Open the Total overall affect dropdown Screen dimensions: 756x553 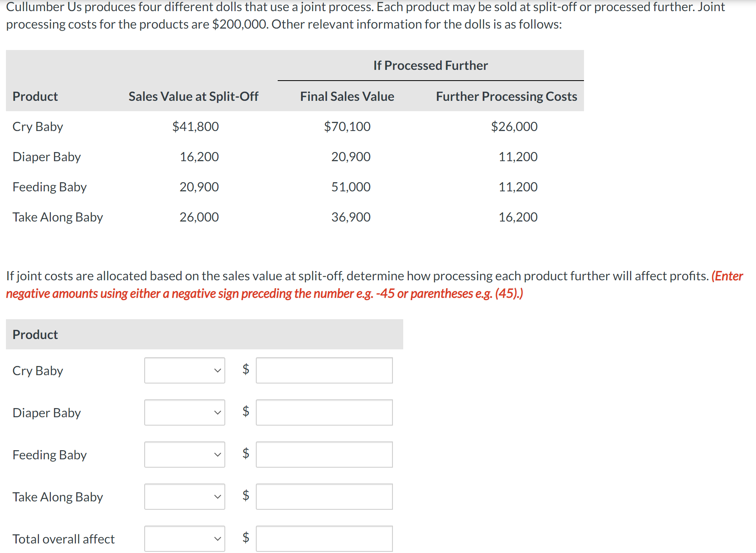(x=185, y=539)
